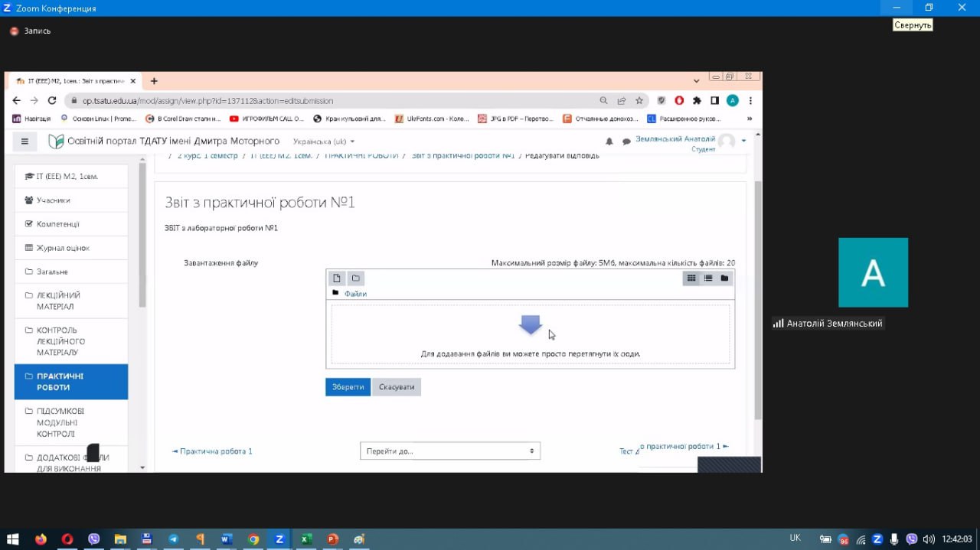Click the browser forward arrow
This screenshot has height=550, width=980.
[x=34, y=100]
